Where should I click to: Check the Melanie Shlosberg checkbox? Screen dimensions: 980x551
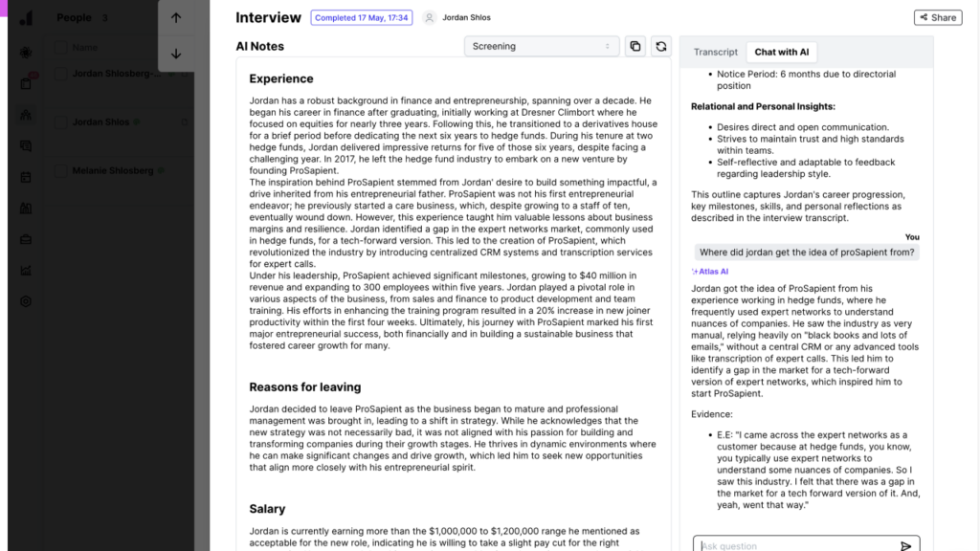coord(61,170)
